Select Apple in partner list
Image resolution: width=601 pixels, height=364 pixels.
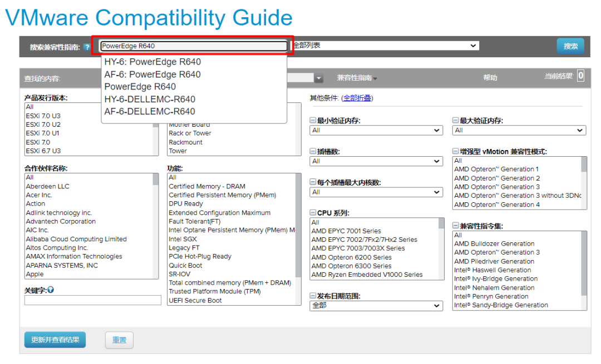point(35,274)
